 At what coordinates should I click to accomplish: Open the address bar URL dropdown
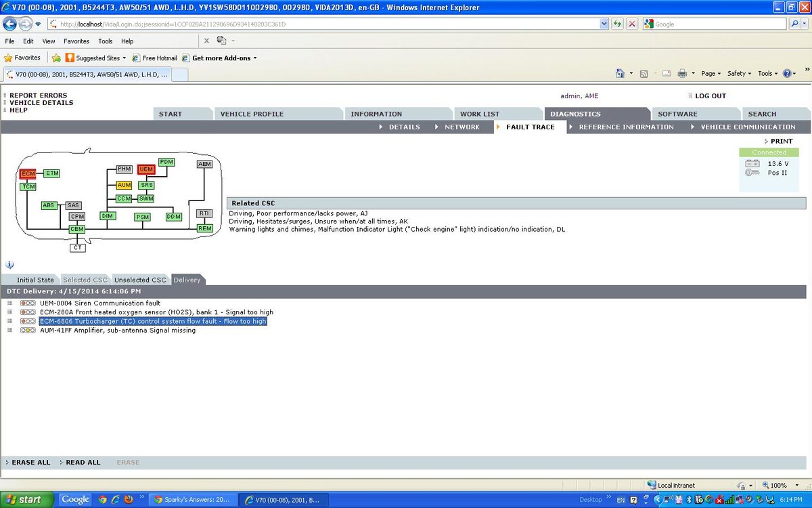[x=604, y=24]
